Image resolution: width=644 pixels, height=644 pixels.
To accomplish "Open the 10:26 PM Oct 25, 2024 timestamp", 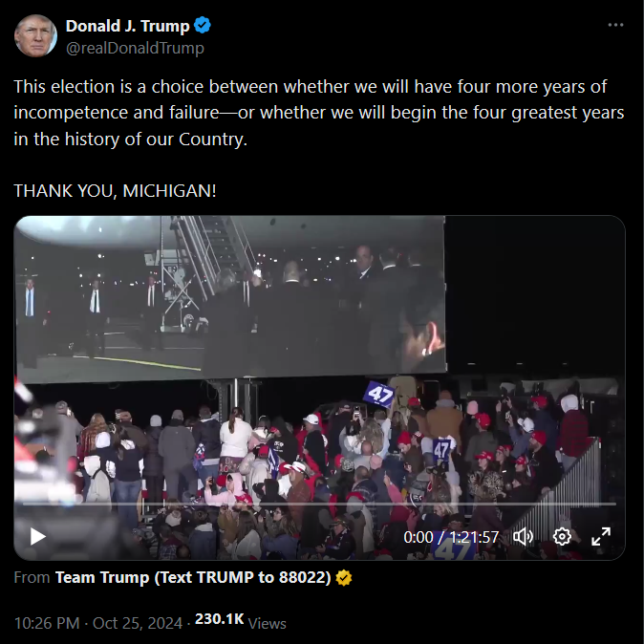I will click(98, 623).
